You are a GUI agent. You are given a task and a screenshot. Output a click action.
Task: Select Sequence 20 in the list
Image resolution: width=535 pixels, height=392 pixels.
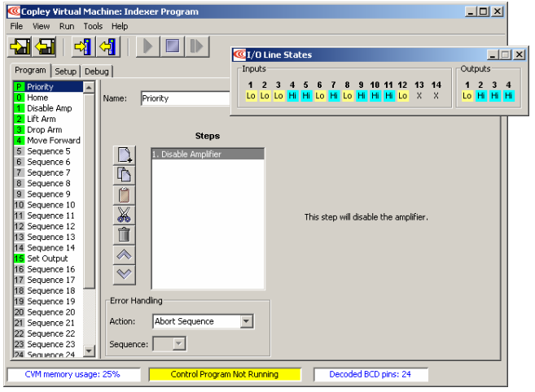[x=48, y=312]
